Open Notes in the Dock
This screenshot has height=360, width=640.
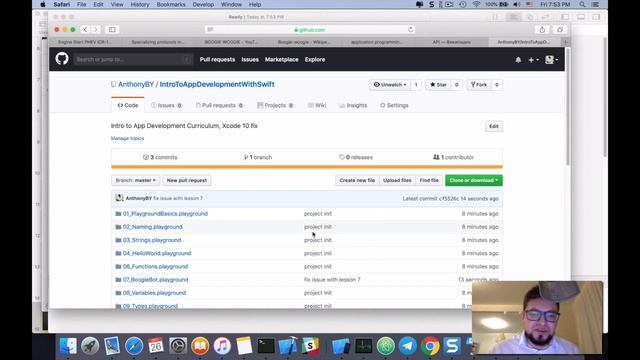click(244, 346)
